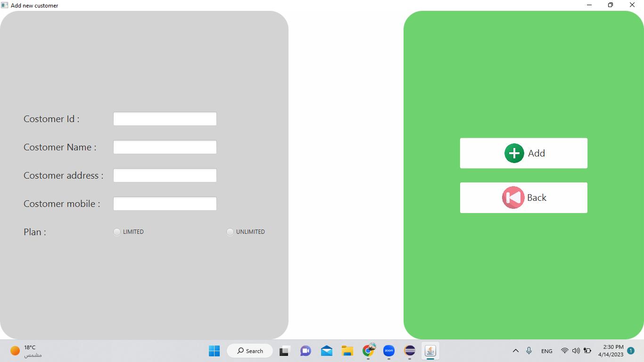This screenshot has height=362, width=644.
Task: Click the 'Costomer Name :' label
Action: [60, 147]
